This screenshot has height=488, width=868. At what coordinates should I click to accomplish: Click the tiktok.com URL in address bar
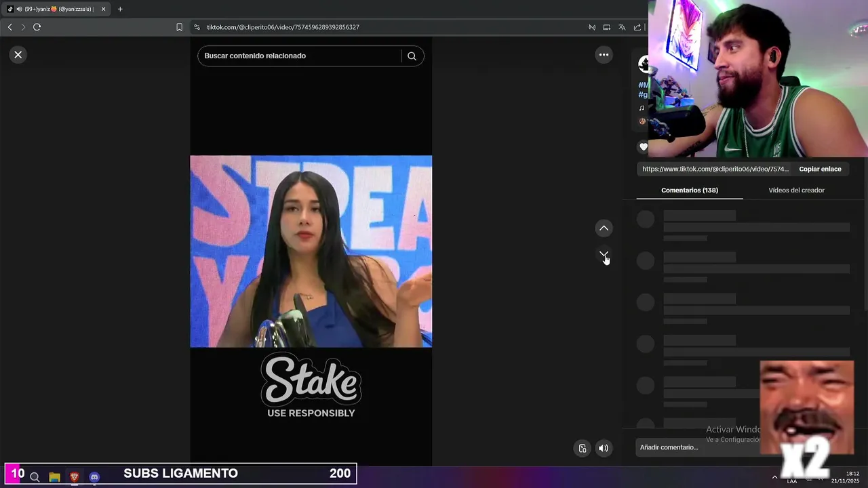tap(283, 27)
